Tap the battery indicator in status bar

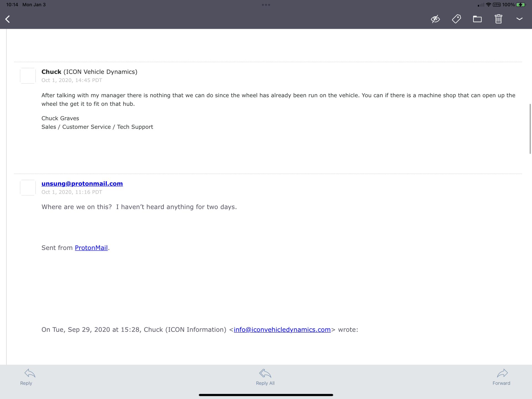pyautogui.click(x=521, y=5)
